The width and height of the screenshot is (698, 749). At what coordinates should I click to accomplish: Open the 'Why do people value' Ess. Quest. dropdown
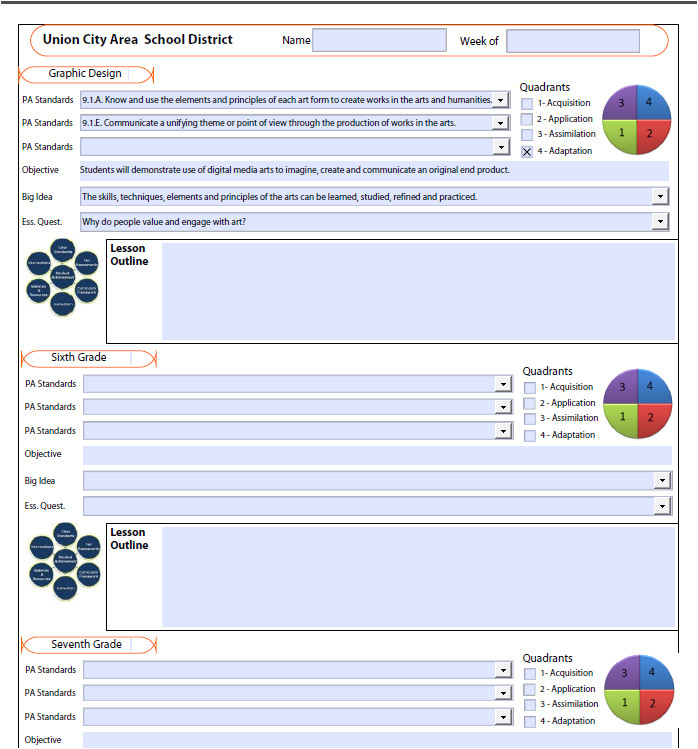click(660, 222)
